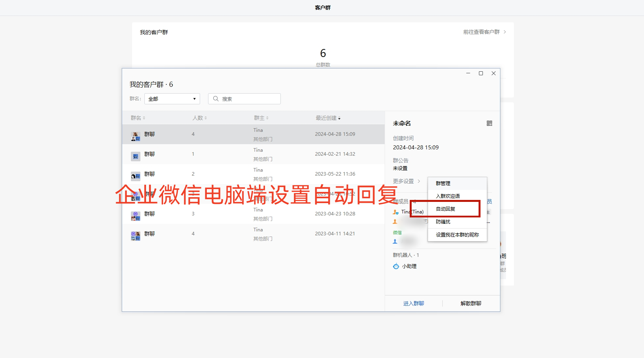The height and width of the screenshot is (358, 644).
Task: Select the group row dated 2023-05-22 11:36
Action: (253, 174)
